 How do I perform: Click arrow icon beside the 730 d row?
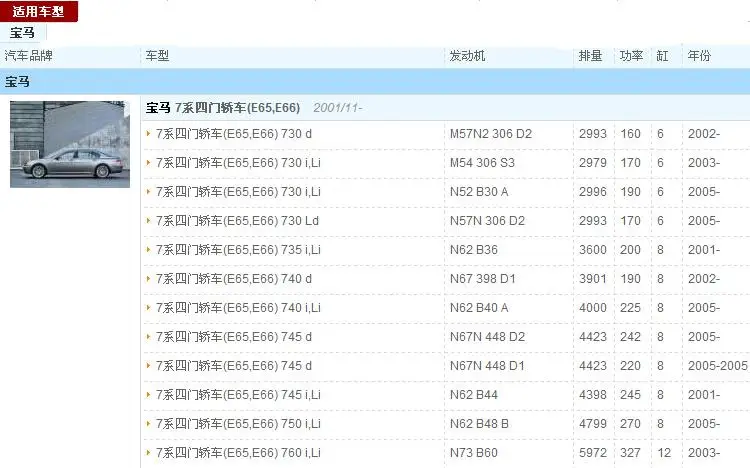[x=149, y=134]
